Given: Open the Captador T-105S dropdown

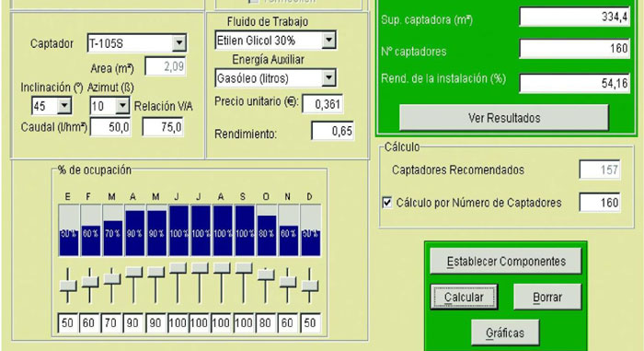Looking at the screenshot, I should 179,43.
